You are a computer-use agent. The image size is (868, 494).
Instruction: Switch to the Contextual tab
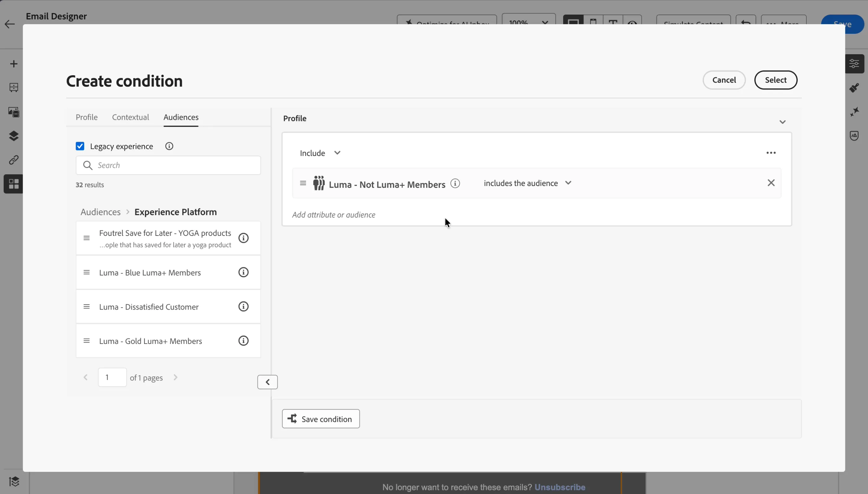click(130, 117)
